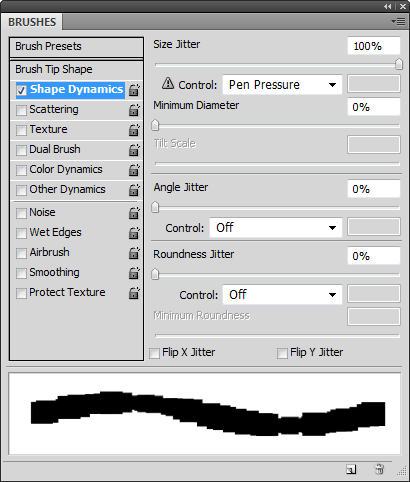Viewport: 410px width, 482px height.
Task: Open the Brushes panel flyout menu icon
Action: tap(398, 22)
